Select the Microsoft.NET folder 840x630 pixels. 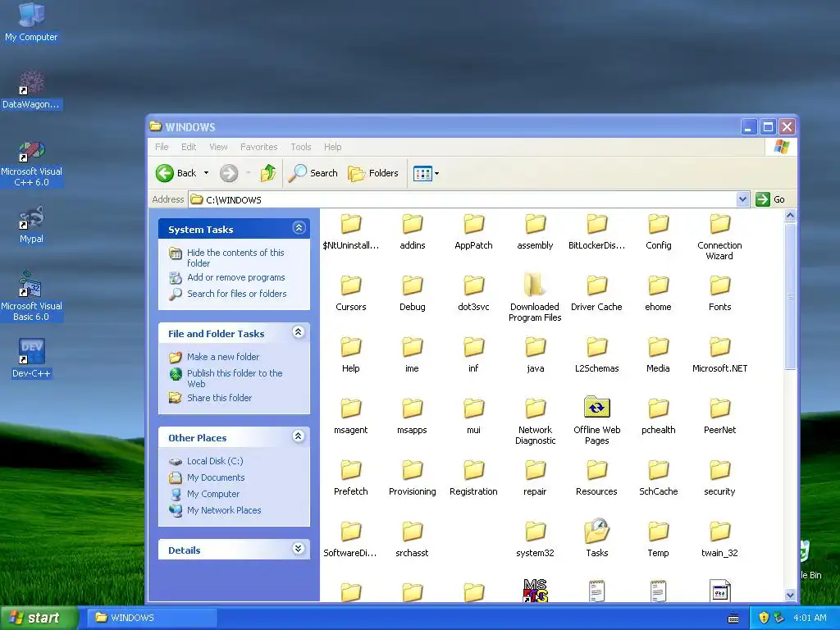pos(719,355)
